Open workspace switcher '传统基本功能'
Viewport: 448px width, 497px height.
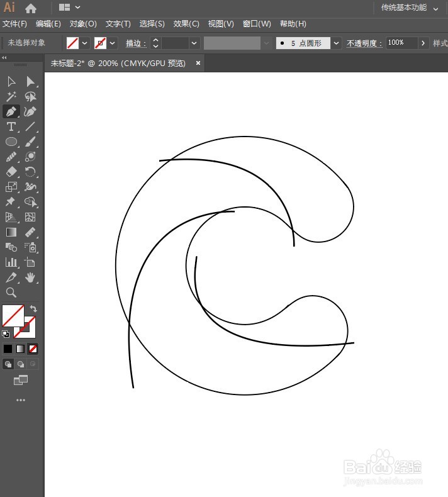coord(410,8)
